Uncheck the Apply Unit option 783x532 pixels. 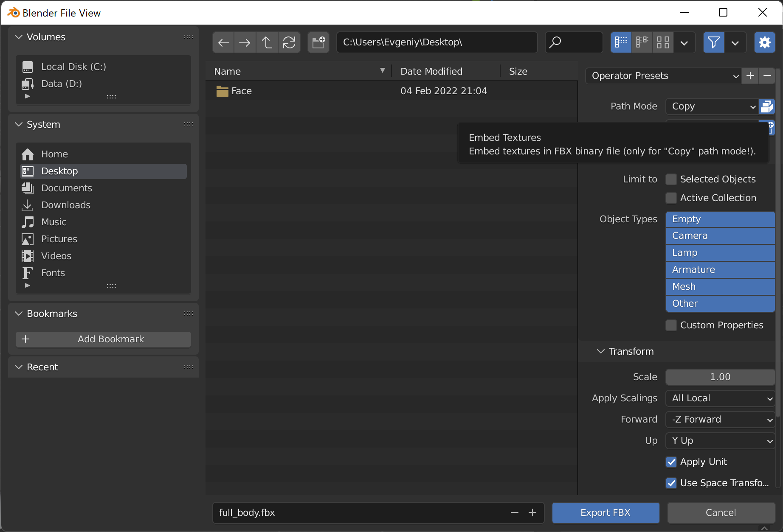671,462
